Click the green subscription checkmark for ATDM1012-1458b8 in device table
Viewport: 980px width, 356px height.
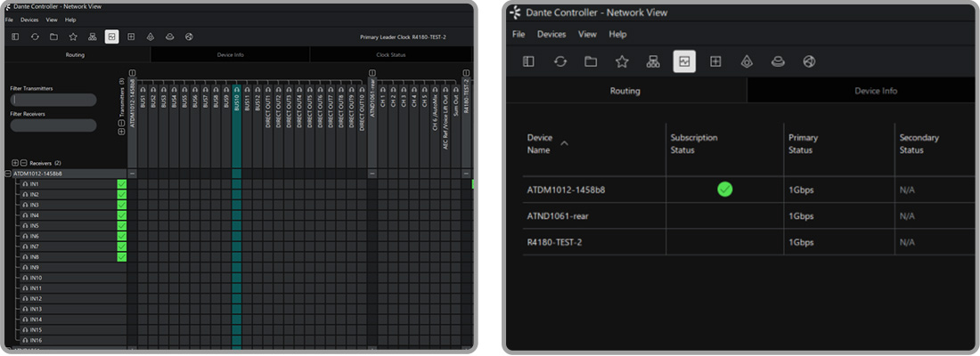(725, 190)
